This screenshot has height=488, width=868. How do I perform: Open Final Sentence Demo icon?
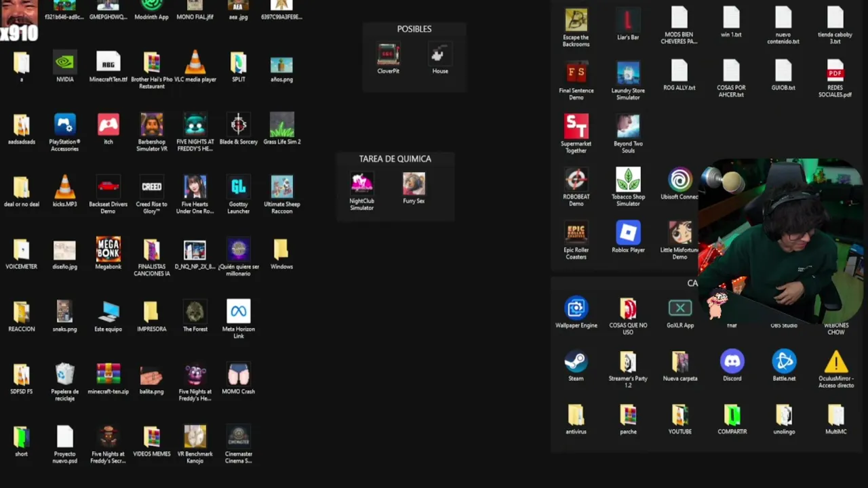pyautogui.click(x=576, y=73)
